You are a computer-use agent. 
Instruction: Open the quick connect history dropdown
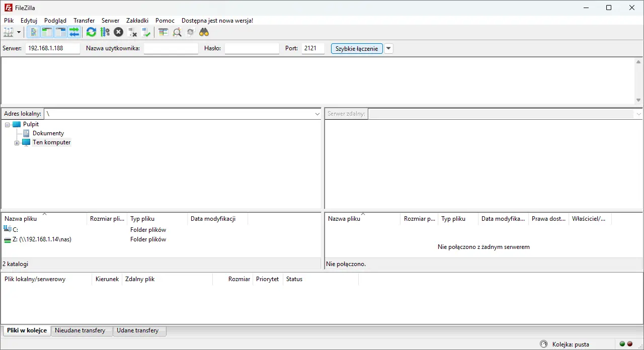pyautogui.click(x=388, y=48)
